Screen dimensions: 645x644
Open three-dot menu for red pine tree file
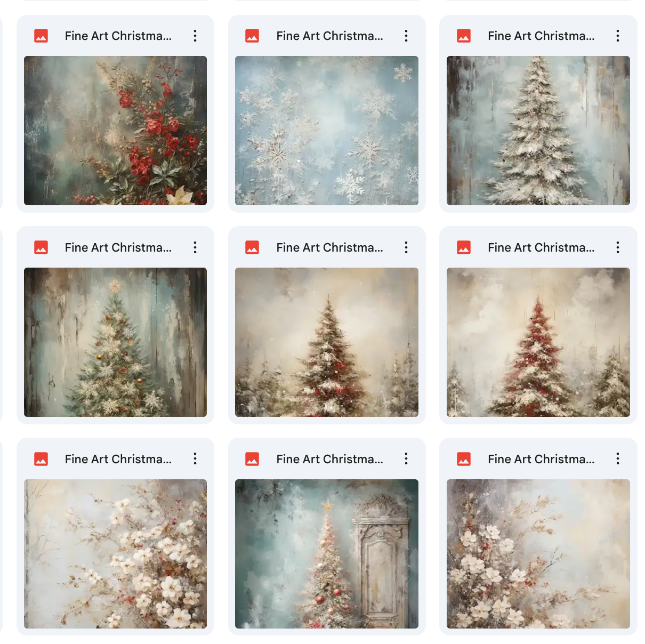tap(618, 247)
